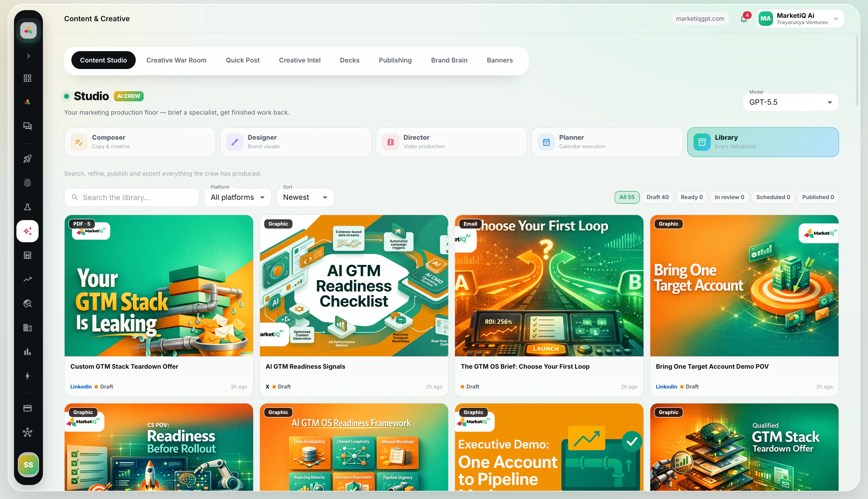This screenshot has width=868, height=499.
Task: Filter by In review 0 chip
Action: click(729, 197)
